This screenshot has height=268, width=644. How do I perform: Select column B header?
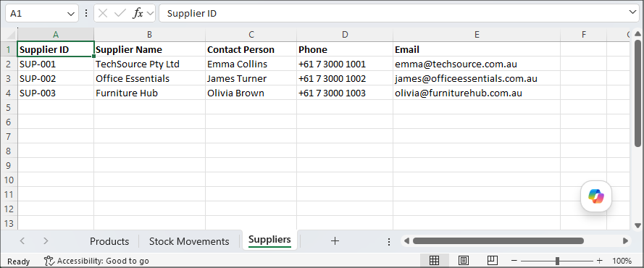pyautogui.click(x=149, y=35)
